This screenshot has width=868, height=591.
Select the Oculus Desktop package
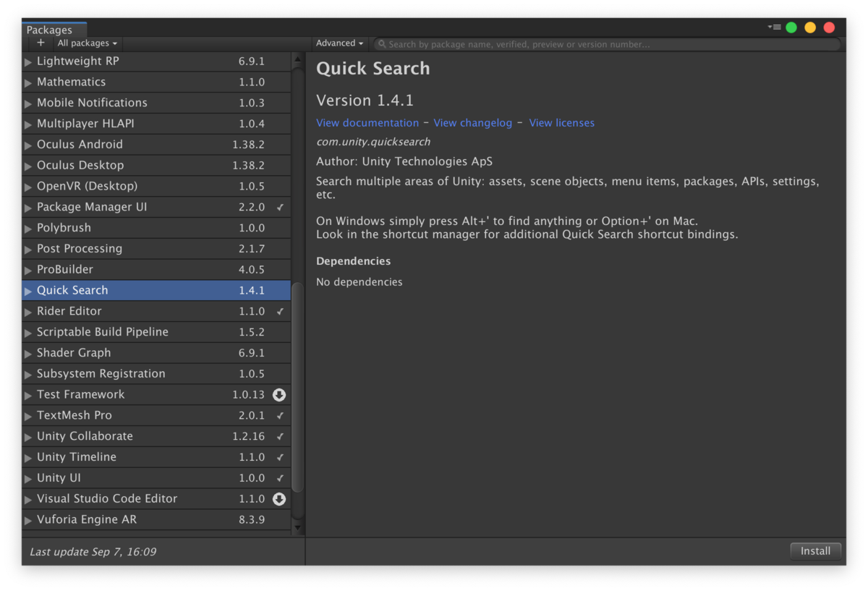[156, 166]
